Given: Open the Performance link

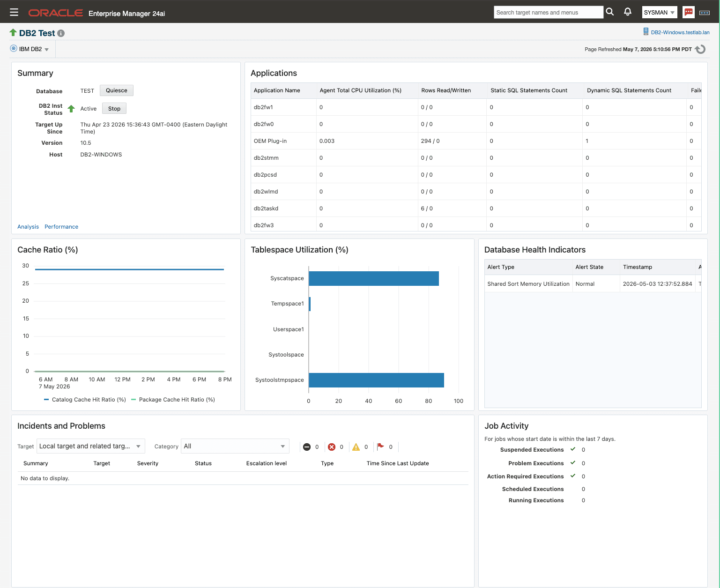Looking at the screenshot, I should 61,227.
